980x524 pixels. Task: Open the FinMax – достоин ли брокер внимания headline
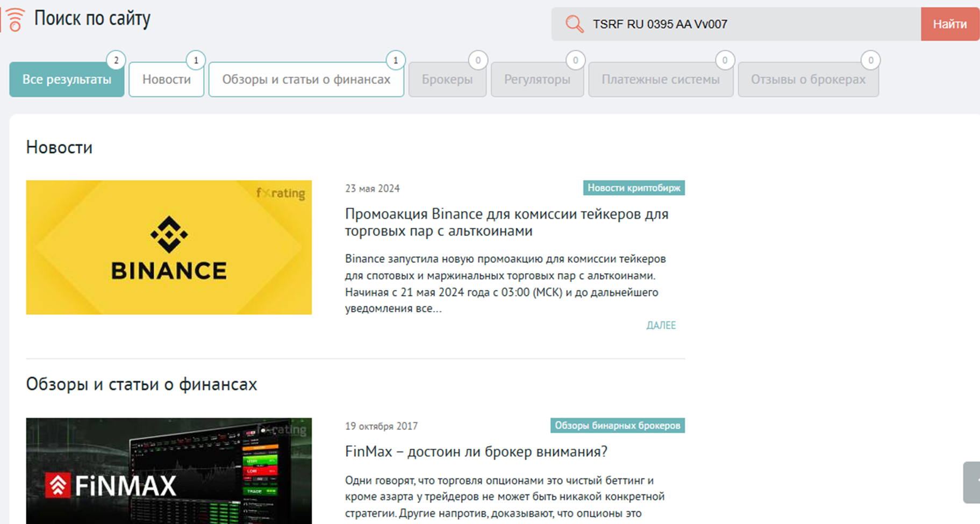(x=476, y=451)
